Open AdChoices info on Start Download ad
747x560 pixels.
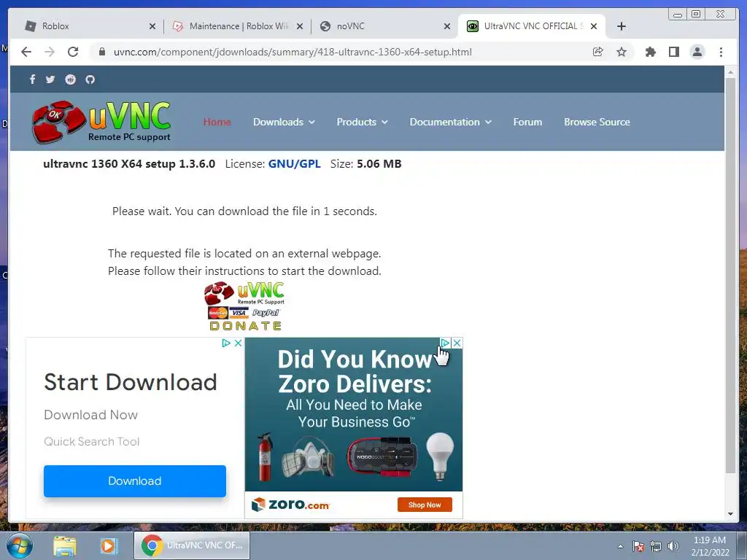point(226,343)
